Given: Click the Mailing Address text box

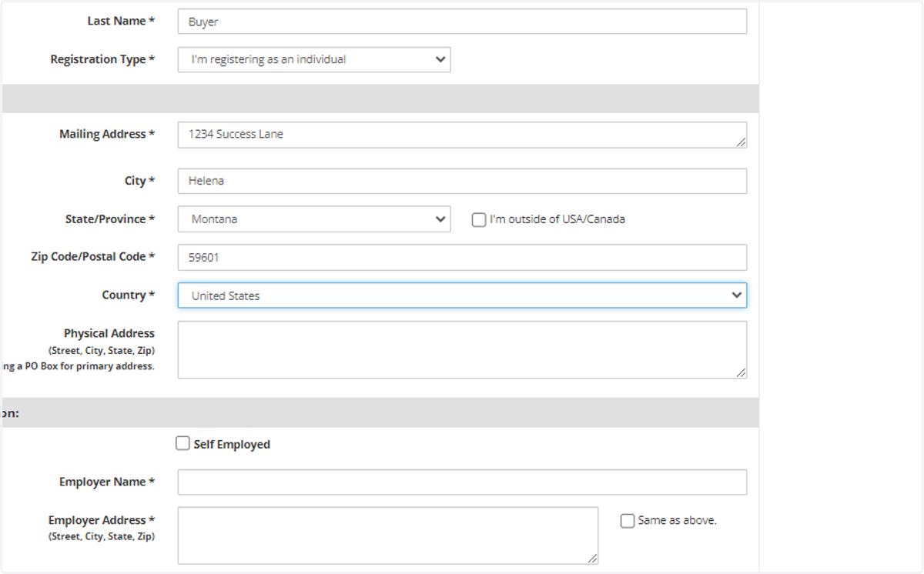Looking at the screenshot, I should point(462,135).
